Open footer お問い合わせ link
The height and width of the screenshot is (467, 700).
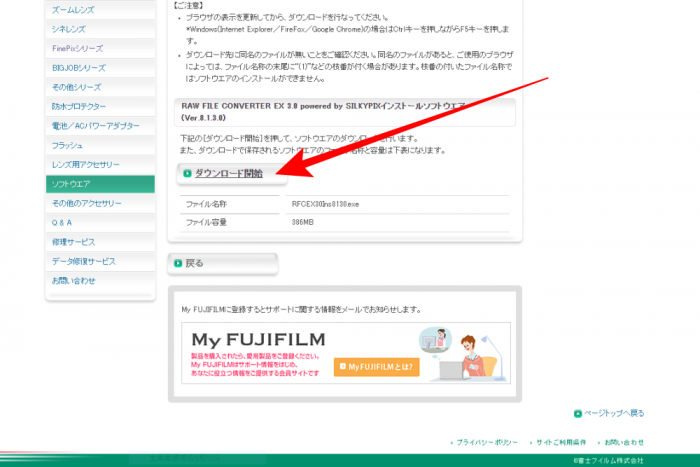624,442
